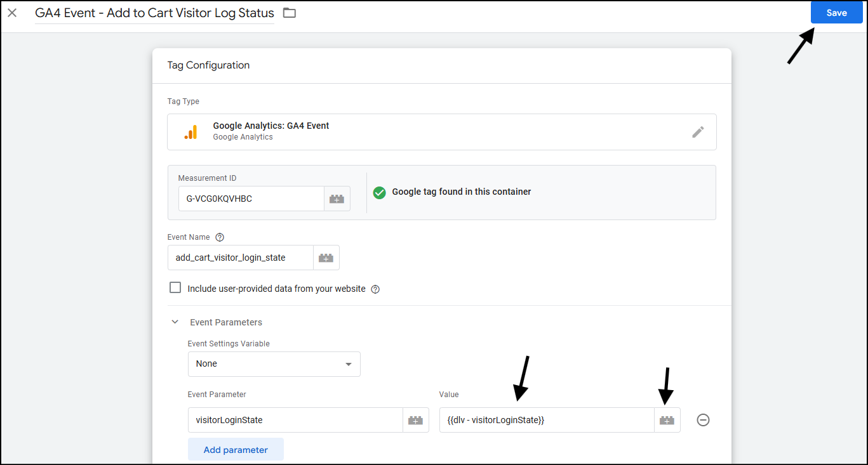Edit the dlv - visitorLoginState value field

[x=547, y=420]
